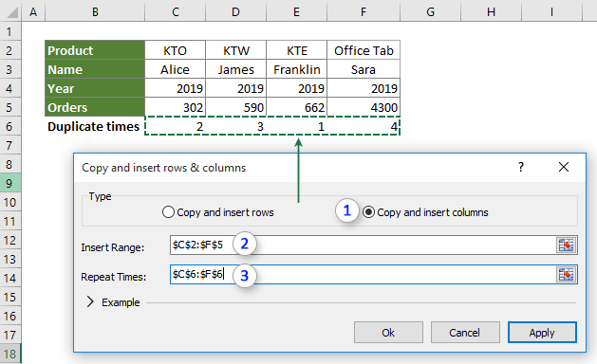
Task: Choose Copy and insert rows option
Action: click(x=217, y=212)
